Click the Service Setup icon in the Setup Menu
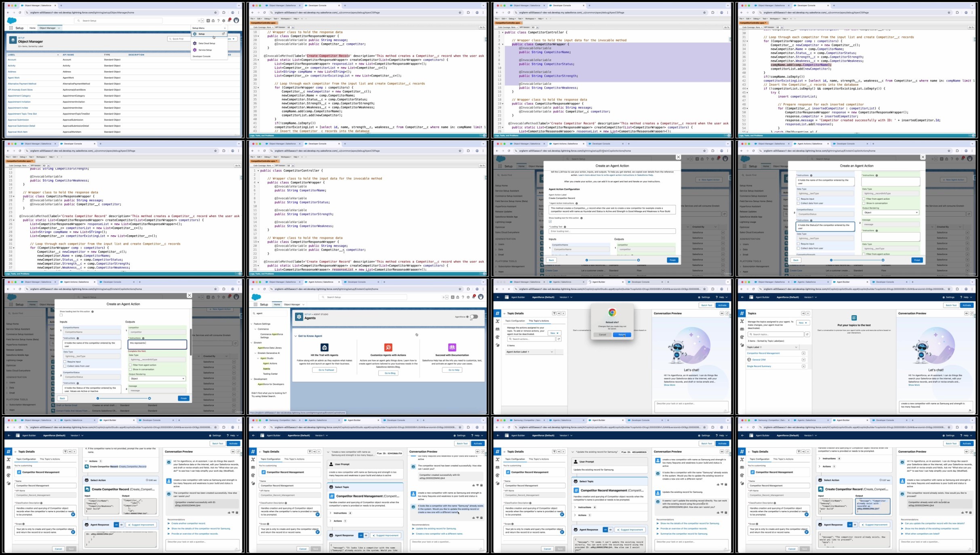 (195, 50)
